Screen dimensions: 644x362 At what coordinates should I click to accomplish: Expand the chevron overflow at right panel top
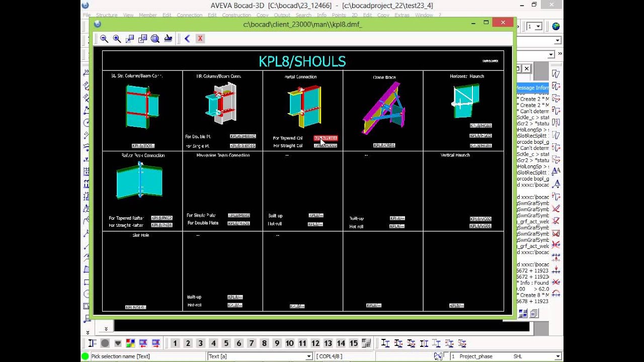[x=559, y=54]
